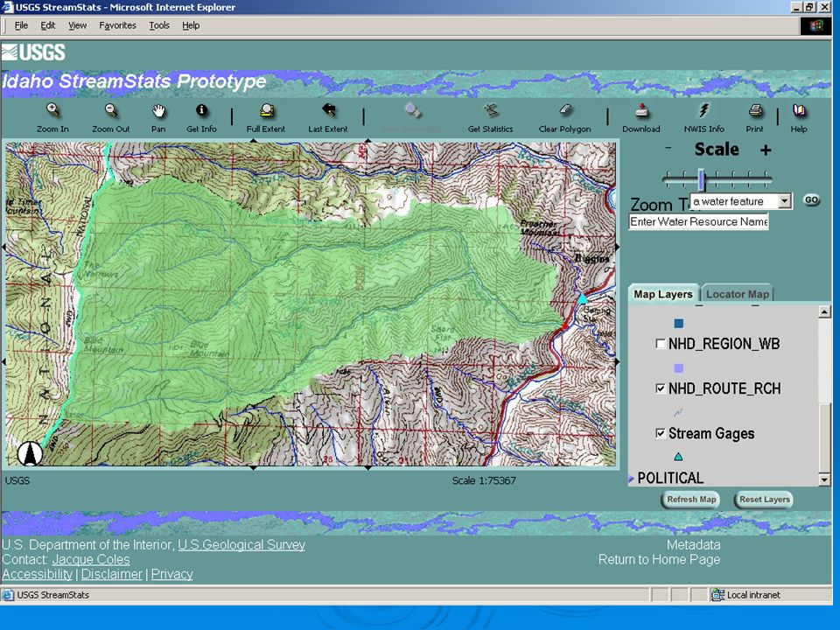Screen dimensions: 840x630
Task: Click the Print printer icon
Action: coord(755,110)
